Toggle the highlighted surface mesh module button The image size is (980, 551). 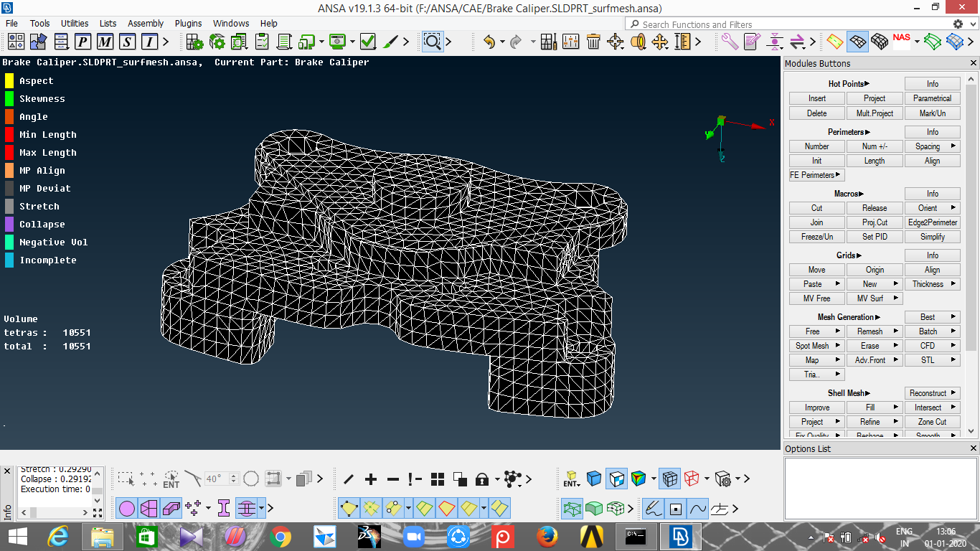pos(857,42)
